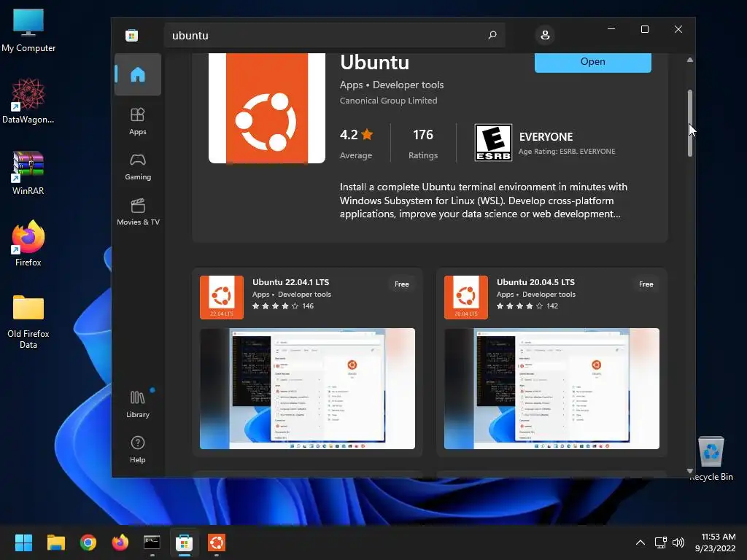747x560 pixels.
Task: Click the Free button for Ubuntu 22.04.1
Action: (x=402, y=284)
